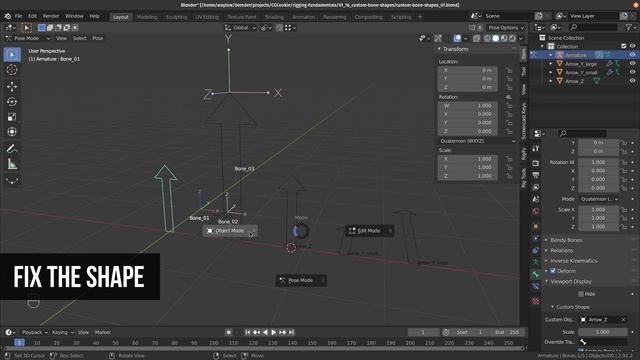Open the Pose Options dropdown
This screenshot has height=360, width=640.
[x=506, y=28]
